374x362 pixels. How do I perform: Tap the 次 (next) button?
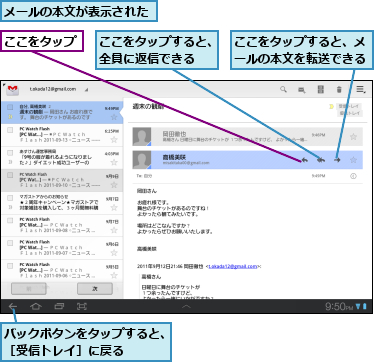pos(95,289)
